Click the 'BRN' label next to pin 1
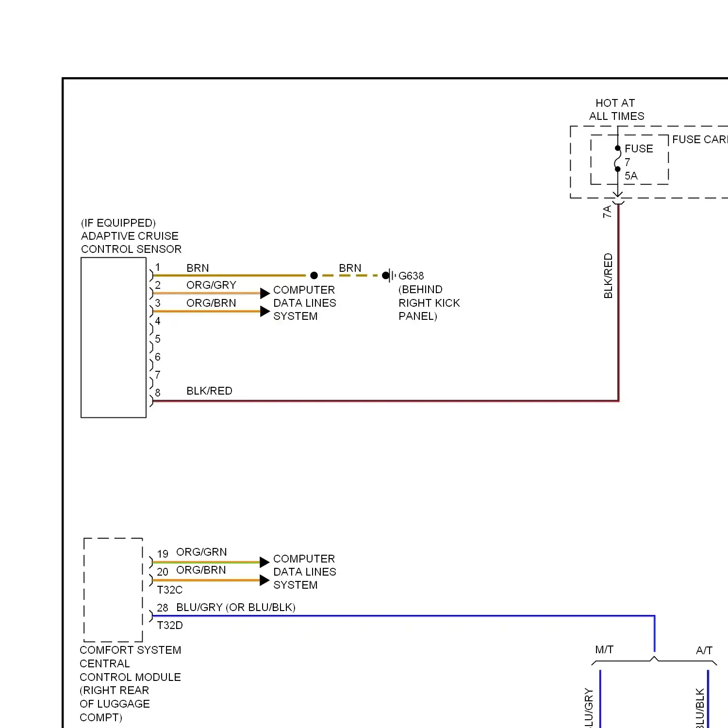 click(x=198, y=268)
